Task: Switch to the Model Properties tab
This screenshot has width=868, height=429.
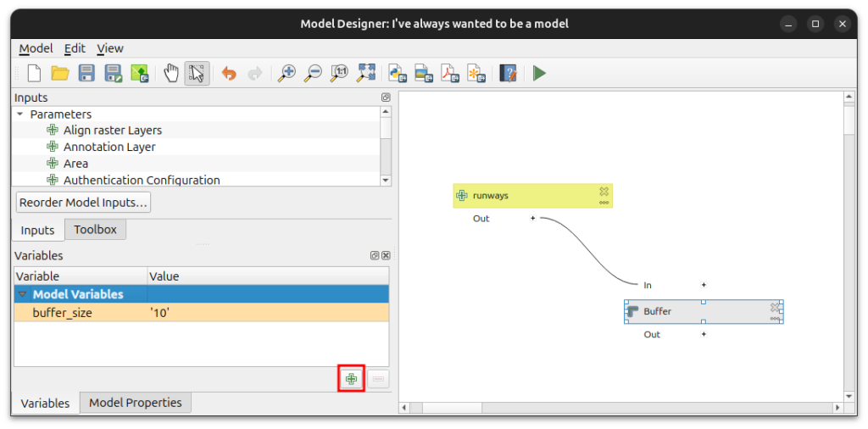Action: (x=136, y=403)
